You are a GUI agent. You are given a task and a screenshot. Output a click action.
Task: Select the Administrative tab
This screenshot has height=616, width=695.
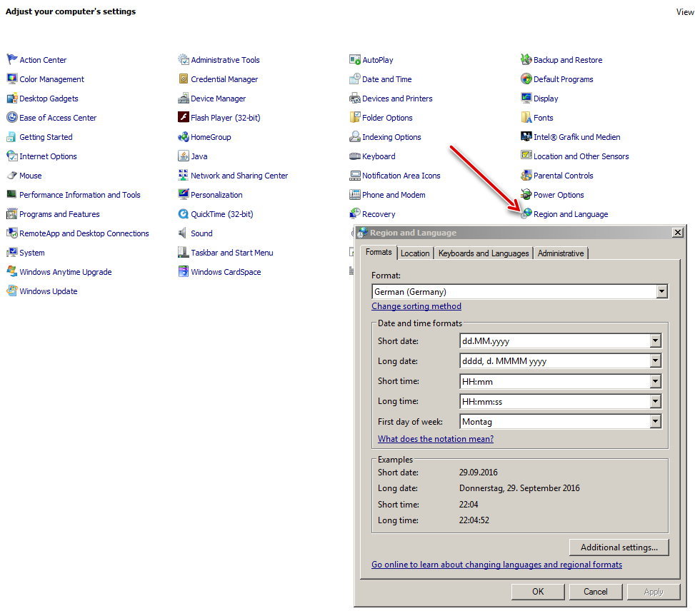click(561, 253)
